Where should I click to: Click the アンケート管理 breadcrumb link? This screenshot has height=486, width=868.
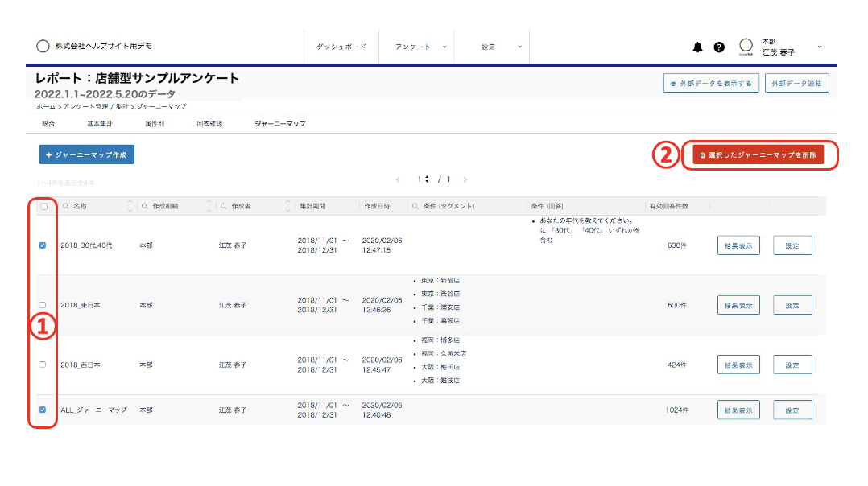(x=86, y=107)
